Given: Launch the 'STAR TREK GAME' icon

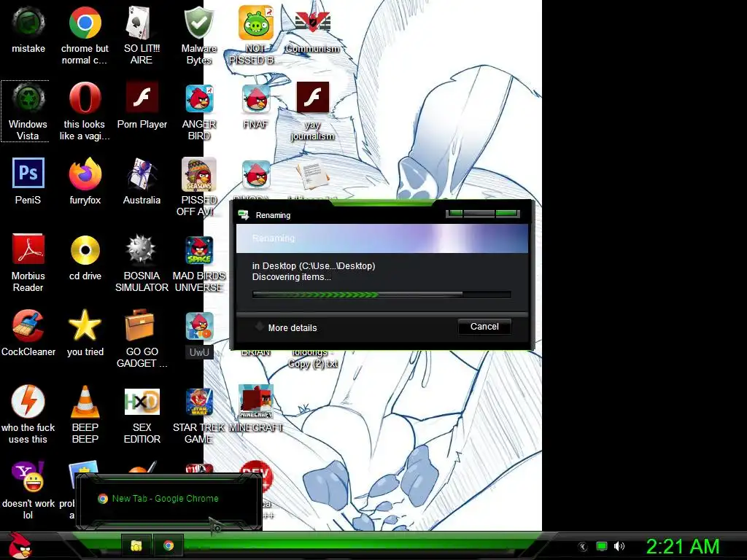Looking at the screenshot, I should click(198, 402).
